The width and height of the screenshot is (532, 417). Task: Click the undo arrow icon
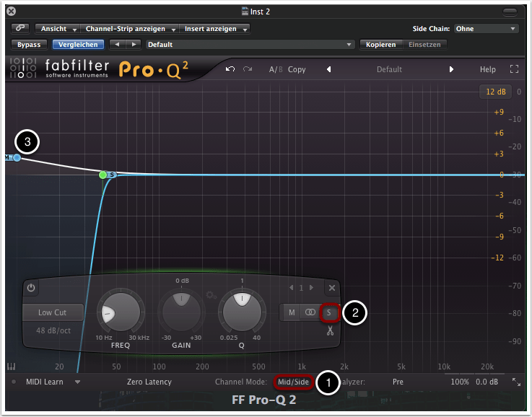pos(230,69)
